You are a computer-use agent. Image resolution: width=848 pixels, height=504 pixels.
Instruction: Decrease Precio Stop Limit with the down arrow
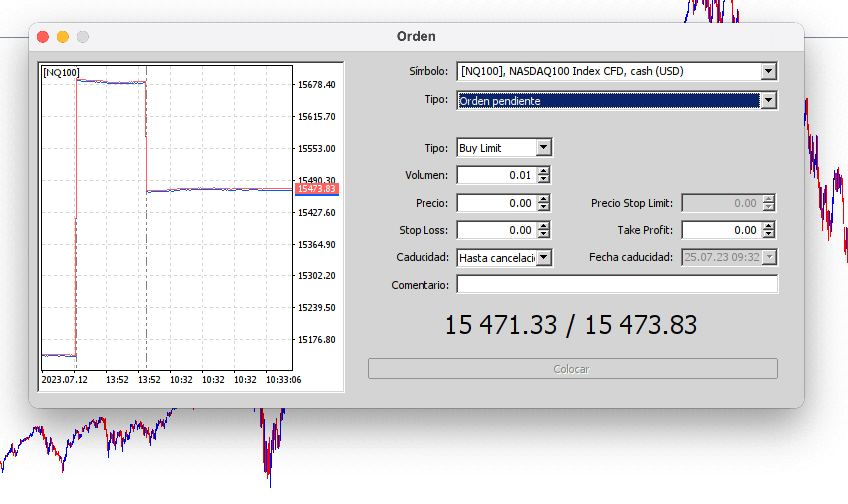click(769, 207)
